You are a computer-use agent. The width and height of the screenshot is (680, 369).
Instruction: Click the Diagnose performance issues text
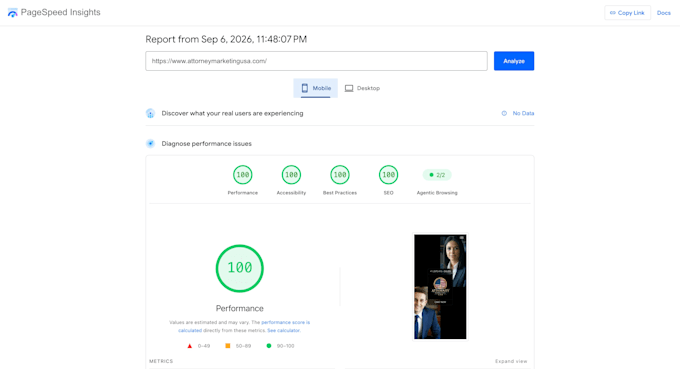206,144
